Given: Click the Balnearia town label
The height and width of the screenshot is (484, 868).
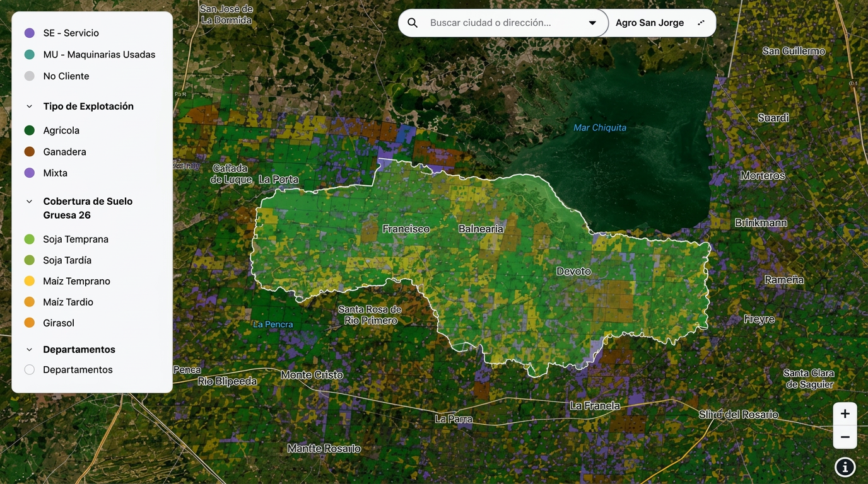Looking at the screenshot, I should coord(481,229).
